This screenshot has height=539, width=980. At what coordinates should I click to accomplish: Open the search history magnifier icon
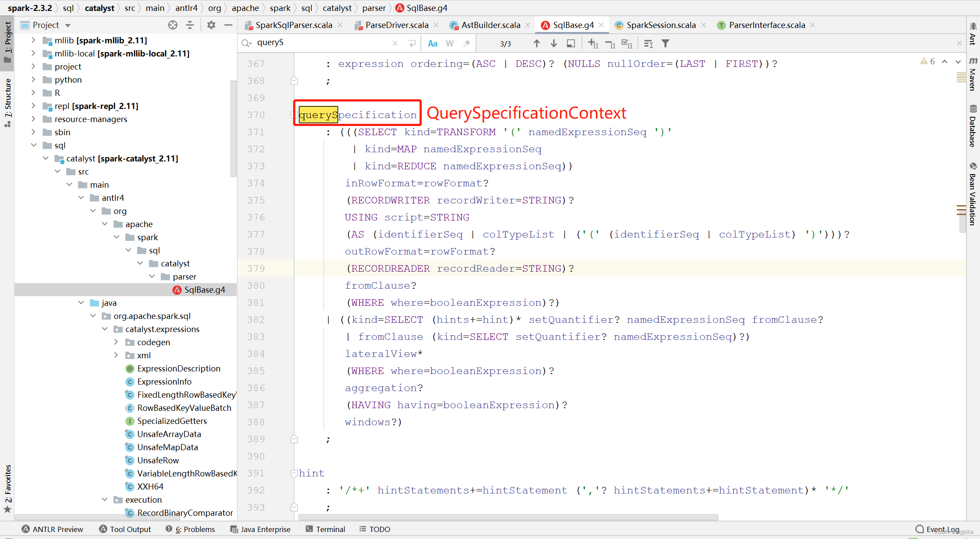247,43
